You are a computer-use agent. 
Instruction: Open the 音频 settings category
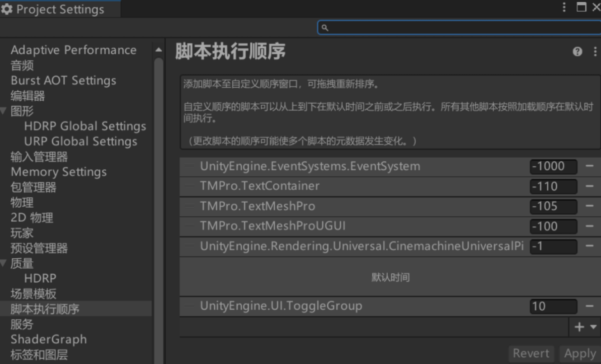(x=22, y=65)
